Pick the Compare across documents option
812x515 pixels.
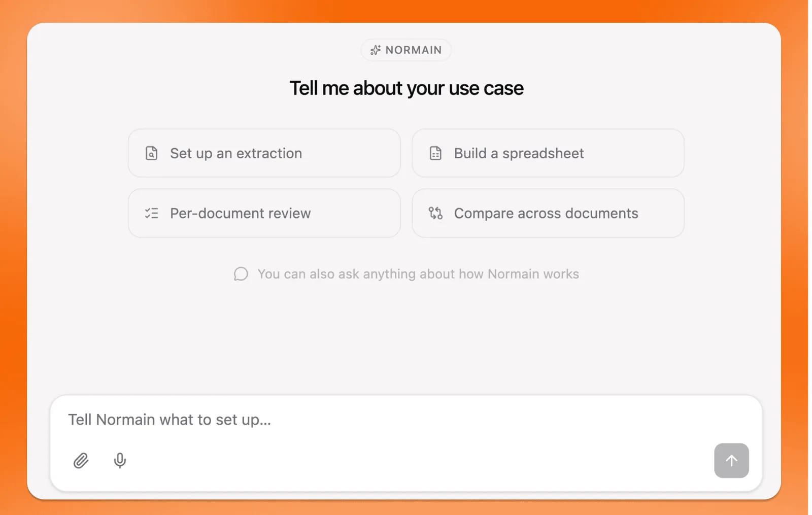click(548, 213)
